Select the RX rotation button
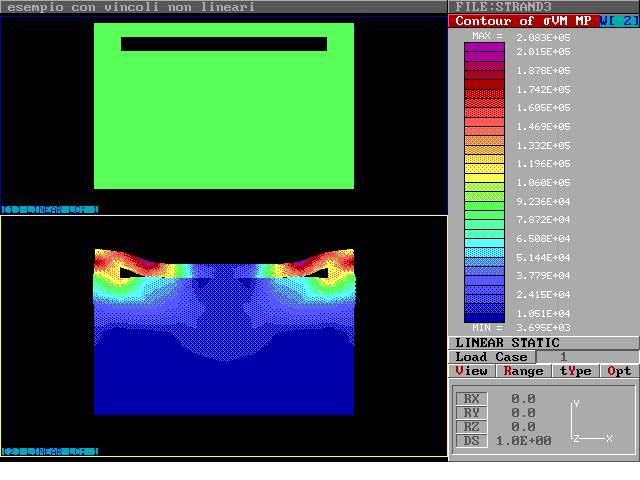Screen dimensions: 640x480 pos(472,399)
